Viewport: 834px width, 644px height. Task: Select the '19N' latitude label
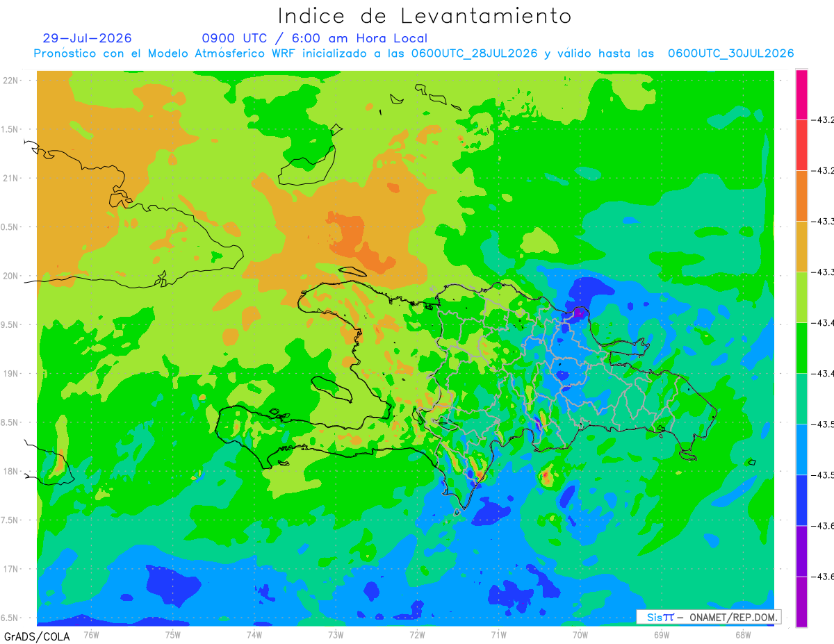(x=12, y=374)
